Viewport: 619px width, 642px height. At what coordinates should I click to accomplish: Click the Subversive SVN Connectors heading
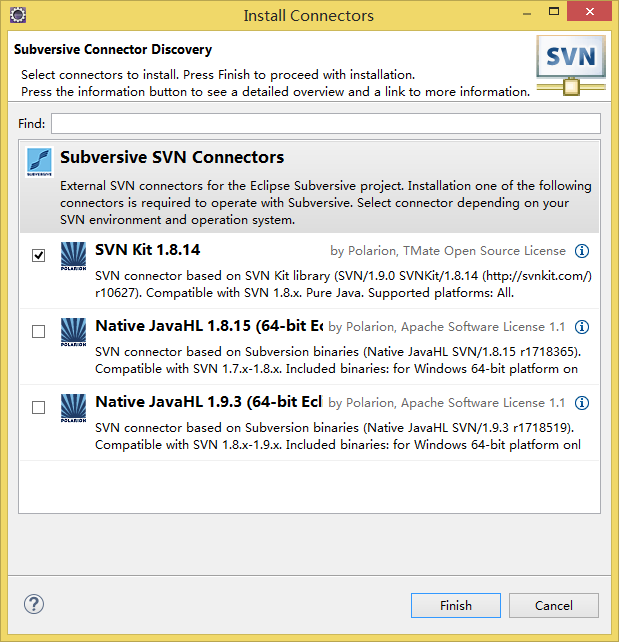point(172,157)
